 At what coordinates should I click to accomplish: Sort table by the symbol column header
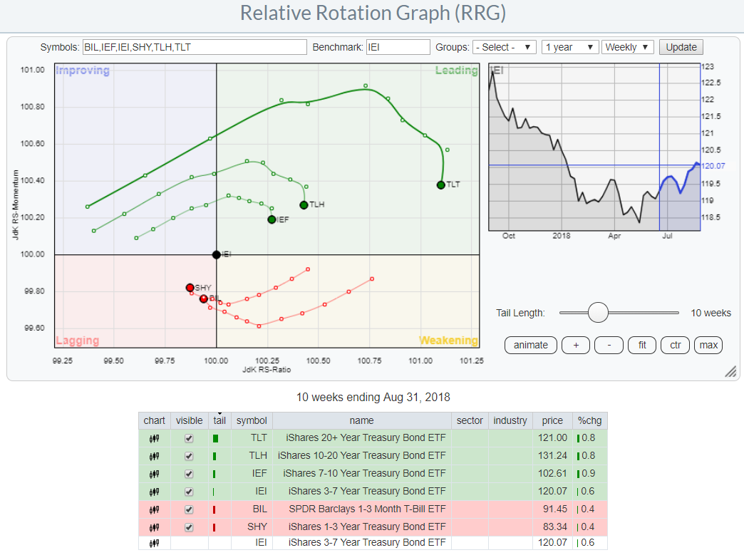[252, 420]
